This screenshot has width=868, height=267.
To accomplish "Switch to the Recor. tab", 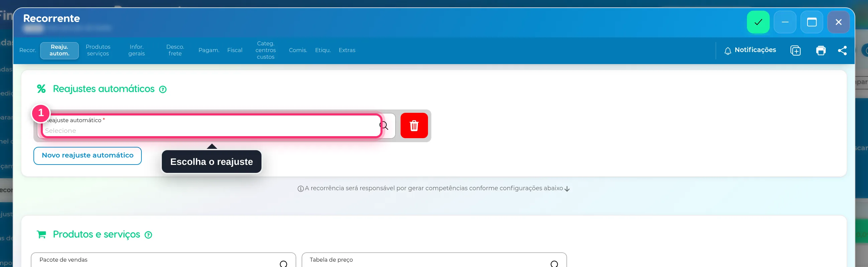I will coord(28,50).
